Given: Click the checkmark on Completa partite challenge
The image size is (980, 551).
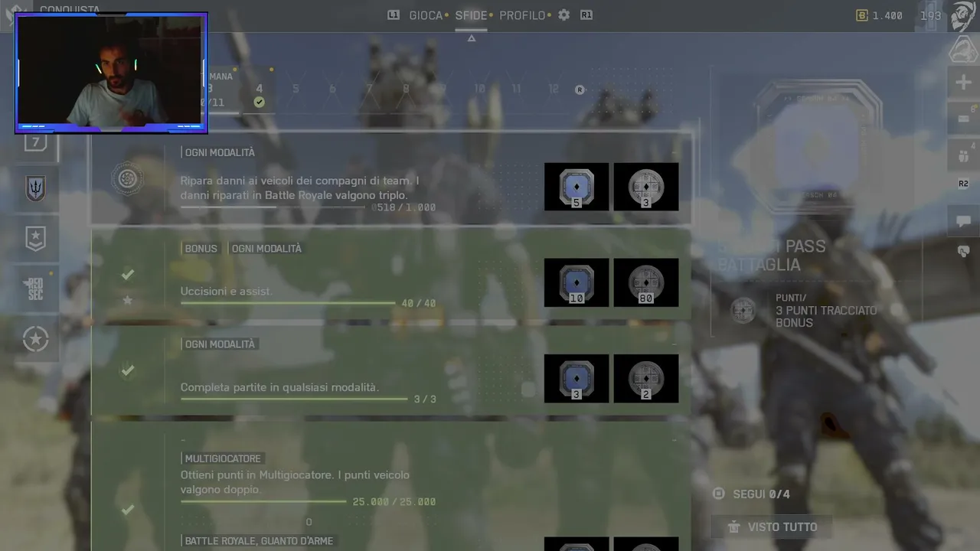Looking at the screenshot, I should (x=128, y=370).
